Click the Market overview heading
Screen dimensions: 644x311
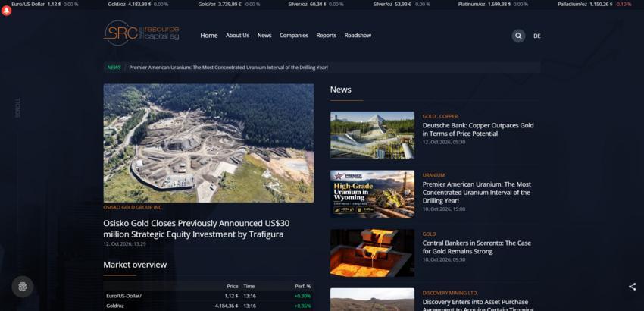coord(135,265)
